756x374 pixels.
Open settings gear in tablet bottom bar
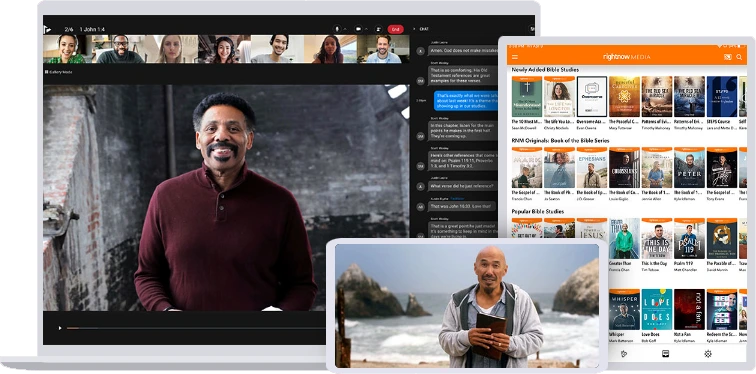(708, 354)
